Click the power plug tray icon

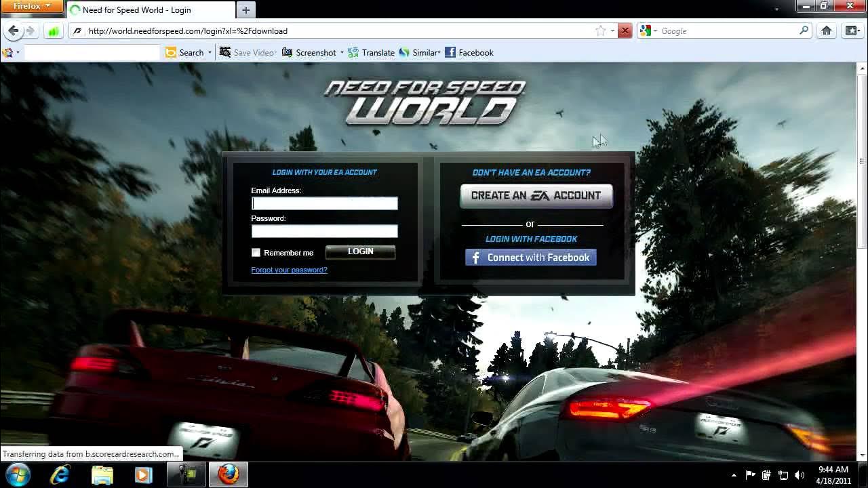pyautogui.click(x=767, y=475)
